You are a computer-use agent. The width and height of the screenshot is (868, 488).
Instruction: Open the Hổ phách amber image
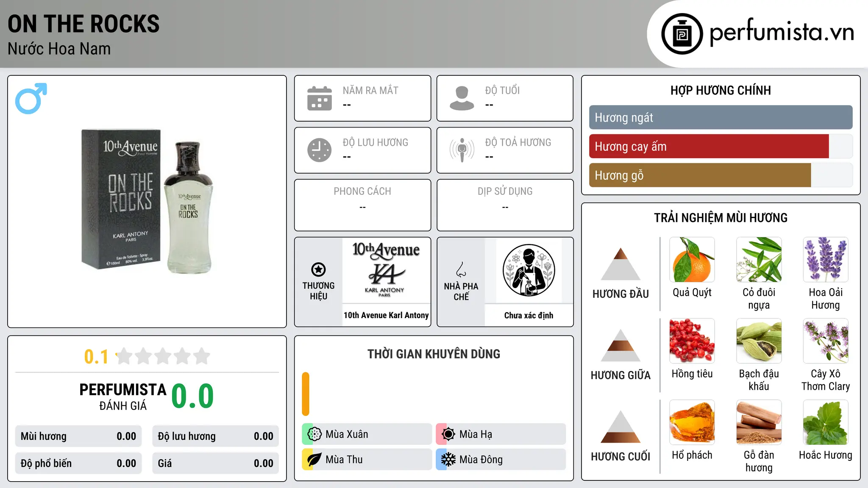tap(692, 422)
